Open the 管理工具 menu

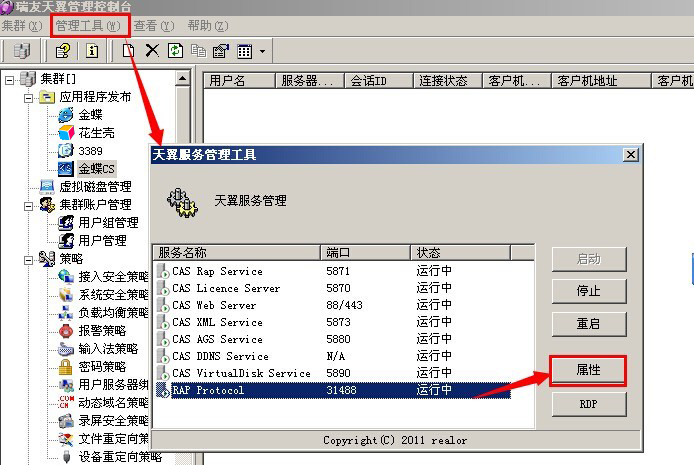(88, 26)
